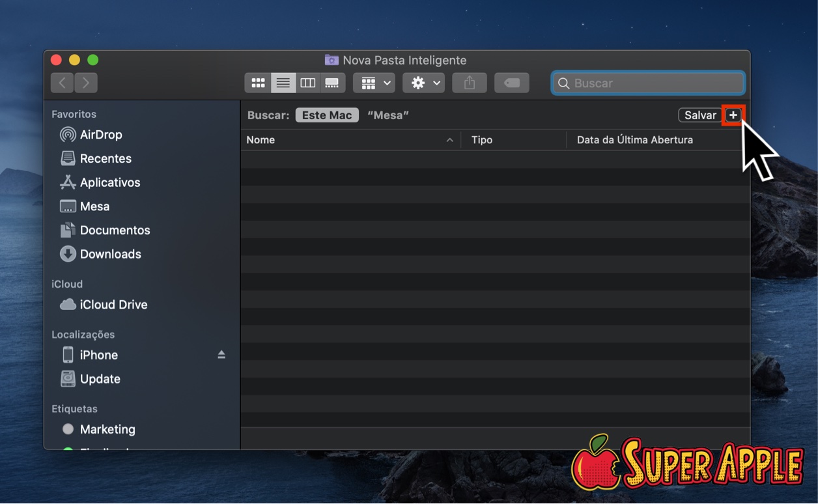Add search criteria with plus button

[x=733, y=115]
